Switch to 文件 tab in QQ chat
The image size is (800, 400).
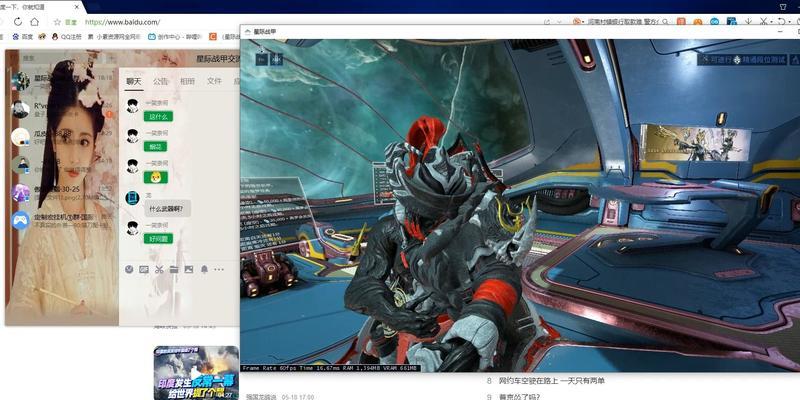pyautogui.click(x=214, y=81)
